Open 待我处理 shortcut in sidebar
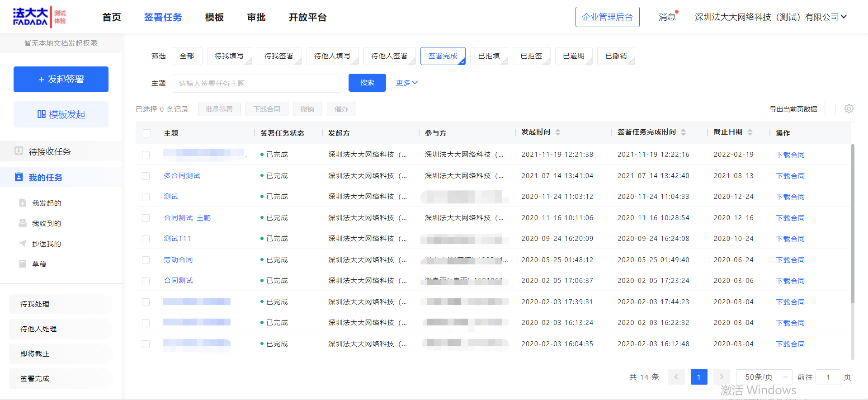Screen dimensions: 868x400 tap(61, 304)
